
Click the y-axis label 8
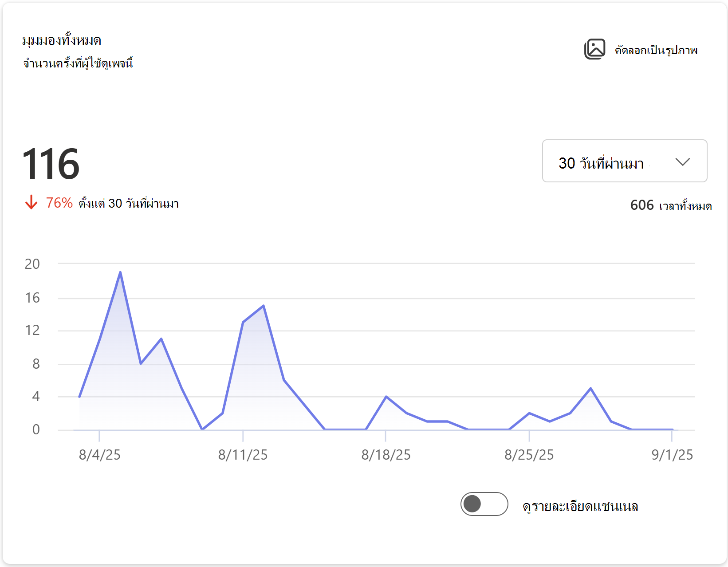(36, 364)
